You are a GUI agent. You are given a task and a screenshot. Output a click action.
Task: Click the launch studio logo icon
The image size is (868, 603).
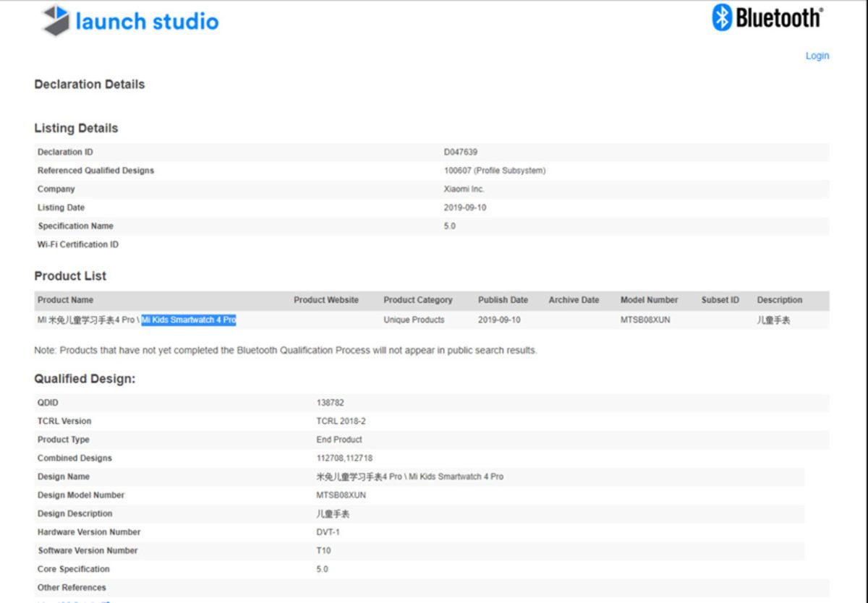tap(56, 21)
